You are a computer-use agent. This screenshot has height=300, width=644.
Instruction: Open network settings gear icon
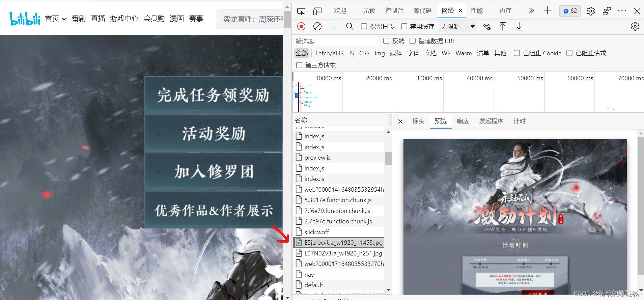(x=635, y=26)
